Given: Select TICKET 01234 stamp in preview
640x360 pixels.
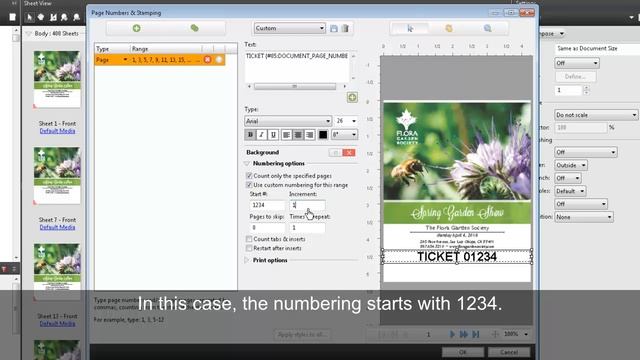Looking at the screenshot, I should pyautogui.click(x=457, y=257).
